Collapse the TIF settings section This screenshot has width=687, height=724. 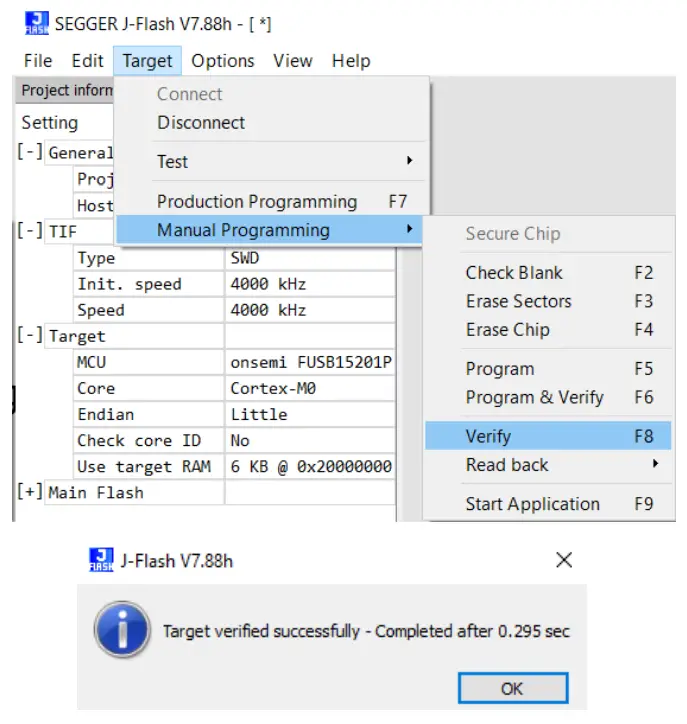(30, 231)
